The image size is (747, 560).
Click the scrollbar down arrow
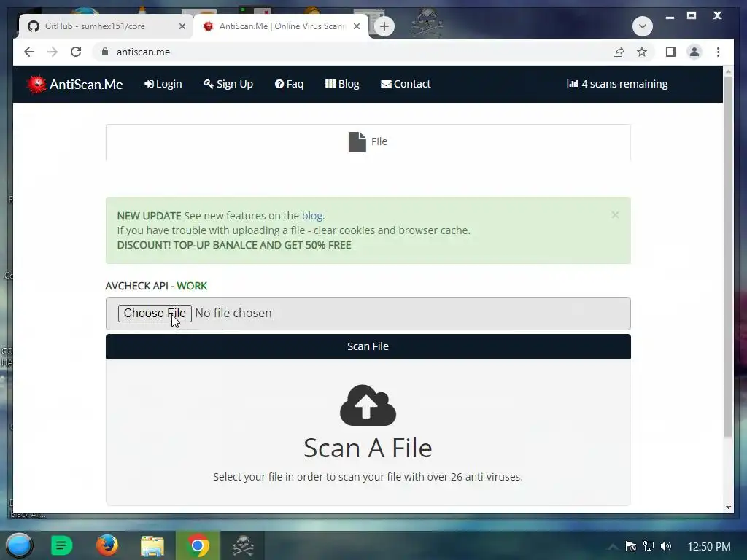click(728, 507)
